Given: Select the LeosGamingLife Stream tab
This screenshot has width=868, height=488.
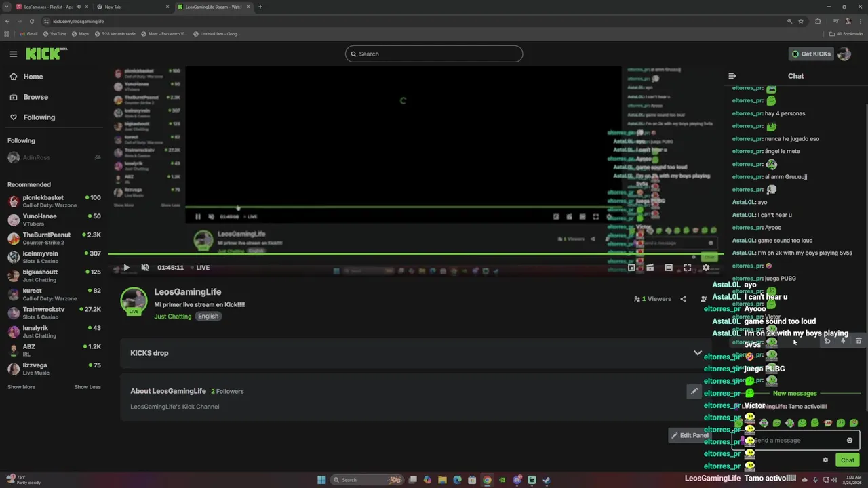Looking at the screenshot, I should (x=214, y=7).
